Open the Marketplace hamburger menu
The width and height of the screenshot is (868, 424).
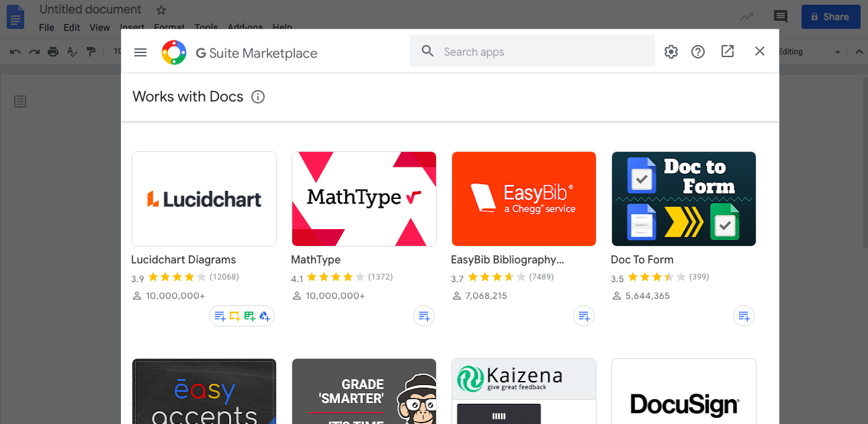[x=140, y=52]
